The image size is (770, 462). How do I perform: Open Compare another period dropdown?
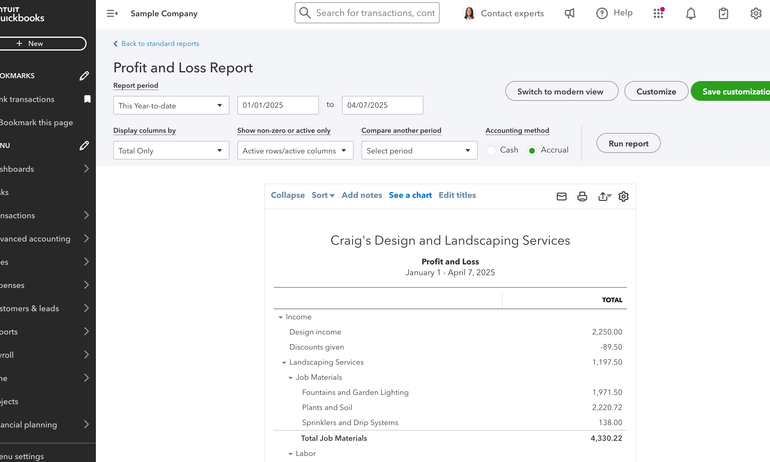pyautogui.click(x=419, y=151)
